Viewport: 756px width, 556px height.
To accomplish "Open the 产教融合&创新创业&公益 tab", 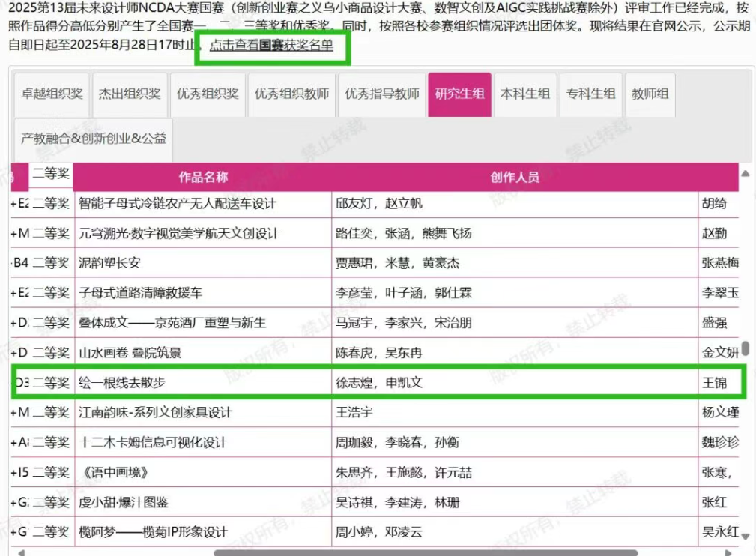I will pos(94,139).
